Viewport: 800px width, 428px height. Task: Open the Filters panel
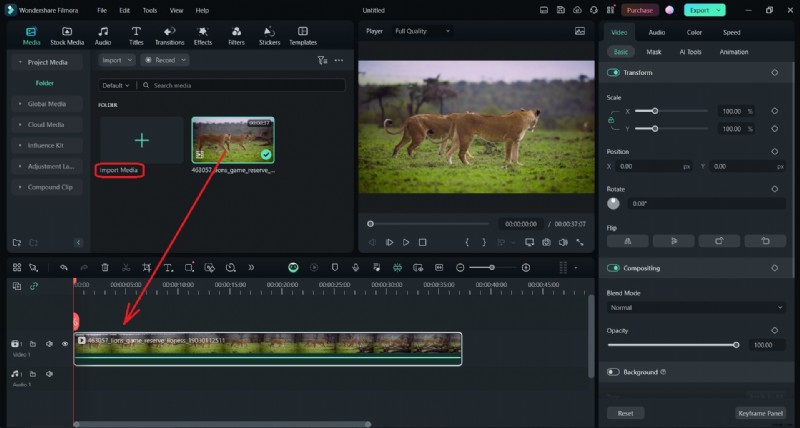(x=236, y=36)
